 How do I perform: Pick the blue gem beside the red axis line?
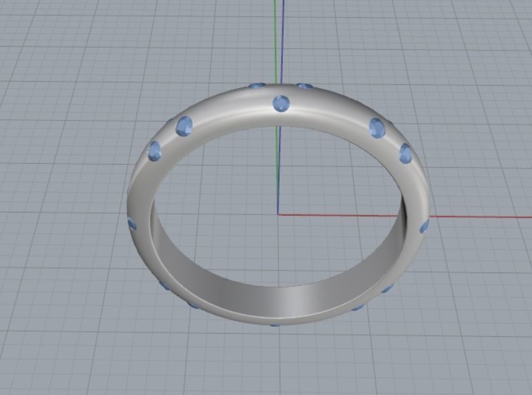(x=424, y=227)
